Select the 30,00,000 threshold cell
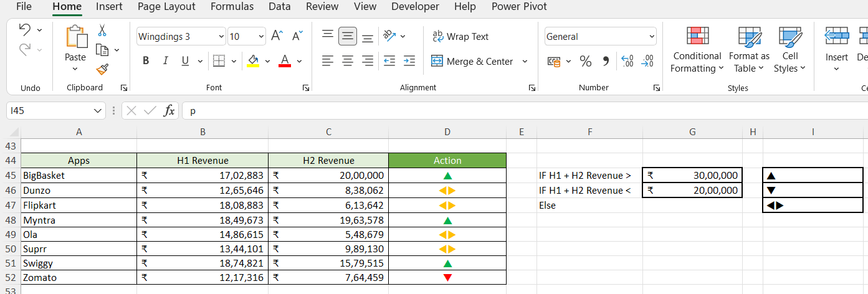868x294 pixels. pos(692,176)
